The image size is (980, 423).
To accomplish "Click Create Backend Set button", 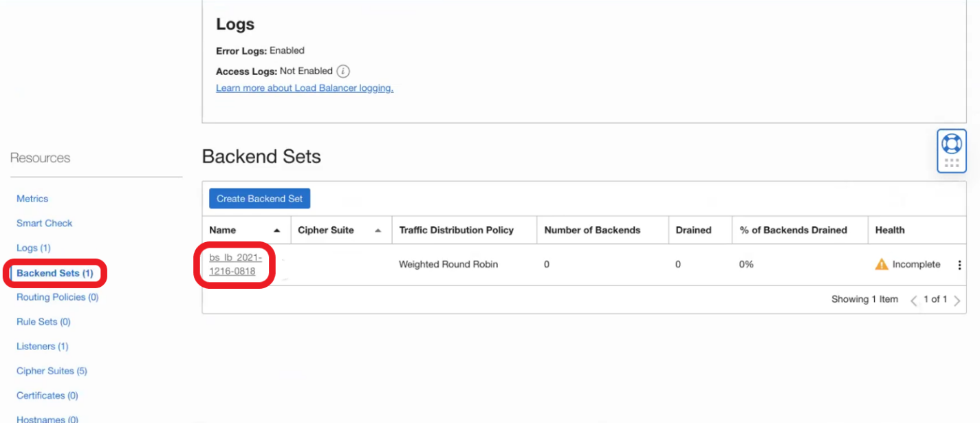I will click(x=260, y=199).
